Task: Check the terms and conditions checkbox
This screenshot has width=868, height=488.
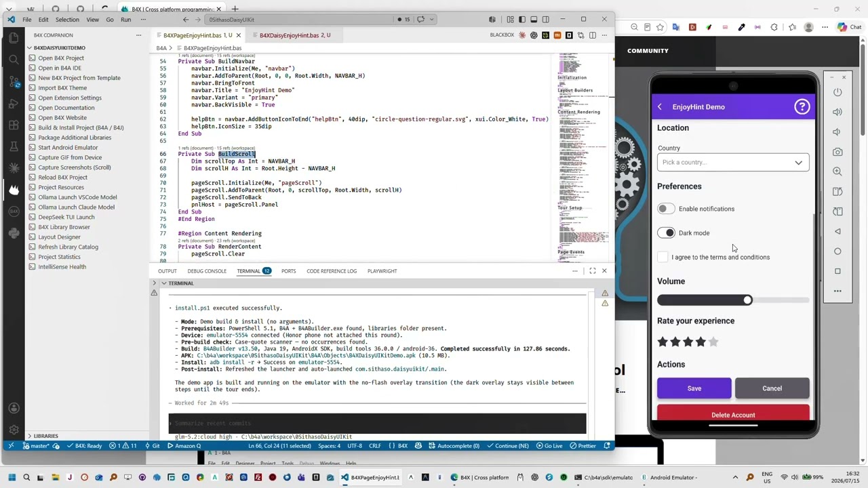Action: 663,257
